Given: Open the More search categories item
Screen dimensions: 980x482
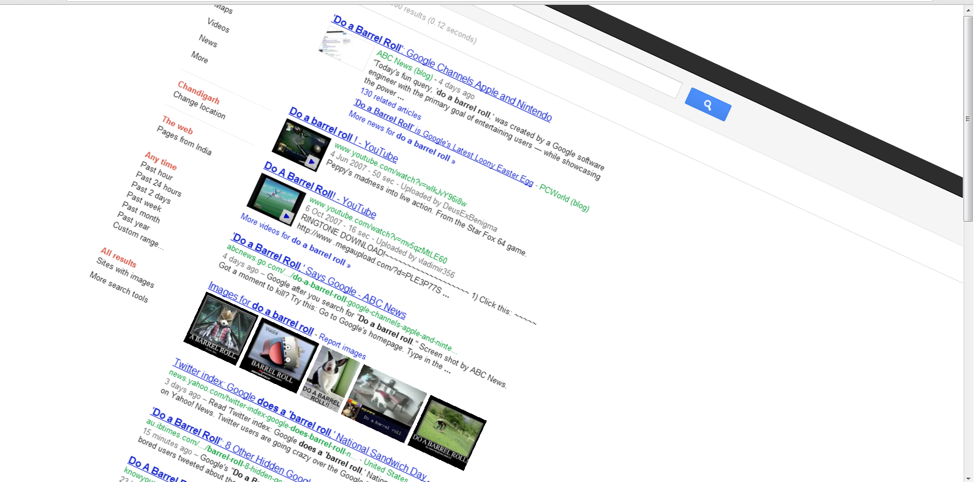Looking at the screenshot, I should click(199, 57).
